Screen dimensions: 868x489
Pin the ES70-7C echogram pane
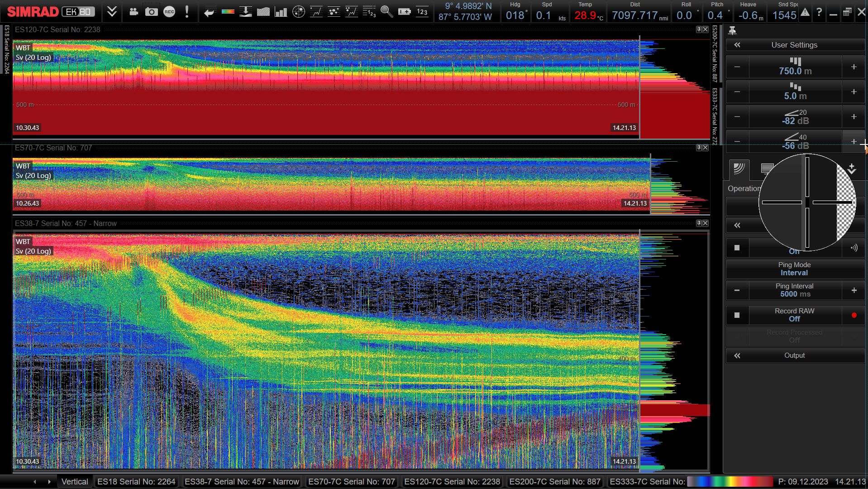click(x=699, y=148)
